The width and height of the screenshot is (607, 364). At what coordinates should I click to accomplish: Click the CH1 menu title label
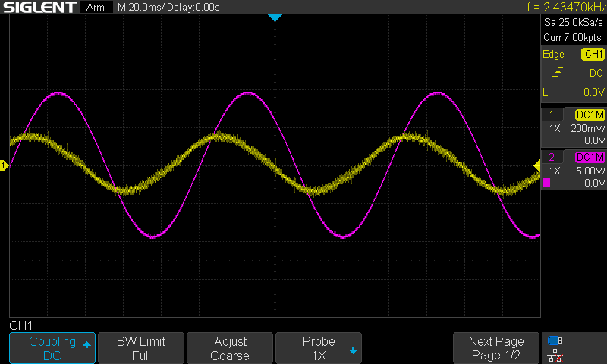pyautogui.click(x=21, y=326)
